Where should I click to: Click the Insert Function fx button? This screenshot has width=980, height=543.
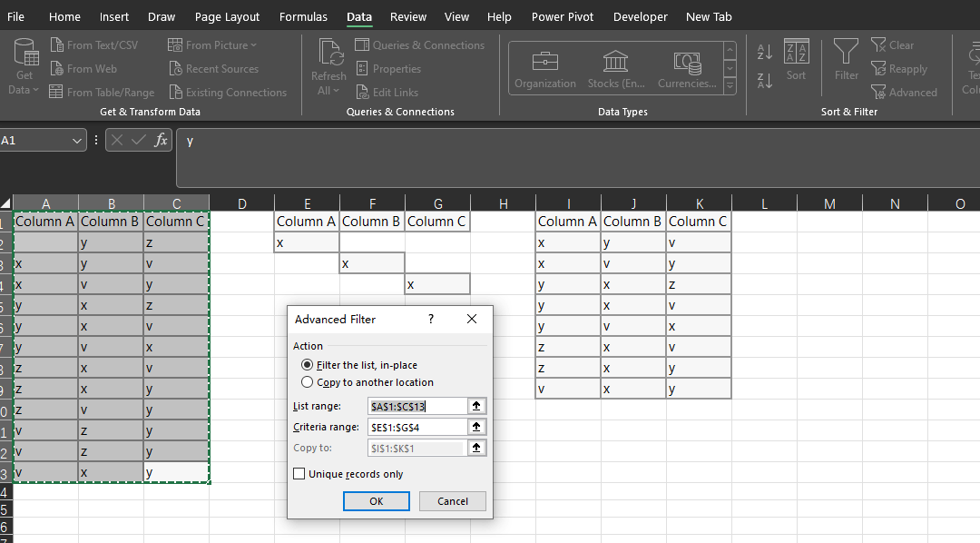click(x=161, y=140)
